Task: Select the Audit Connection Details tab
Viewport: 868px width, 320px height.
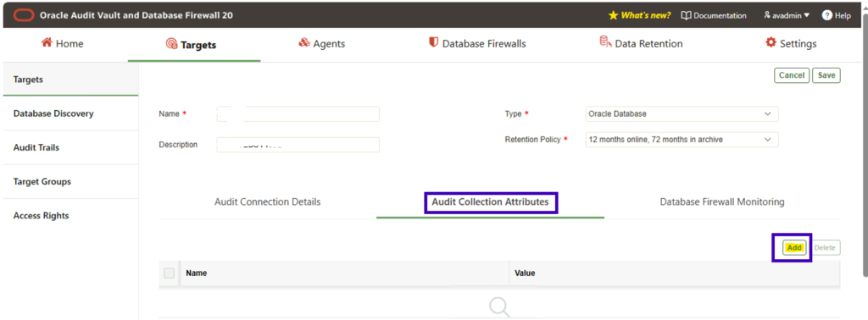Action: pyautogui.click(x=267, y=201)
